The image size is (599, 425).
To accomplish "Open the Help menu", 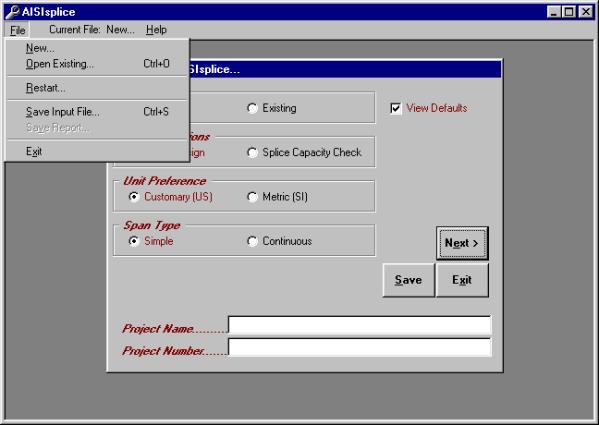I will 156,30.
